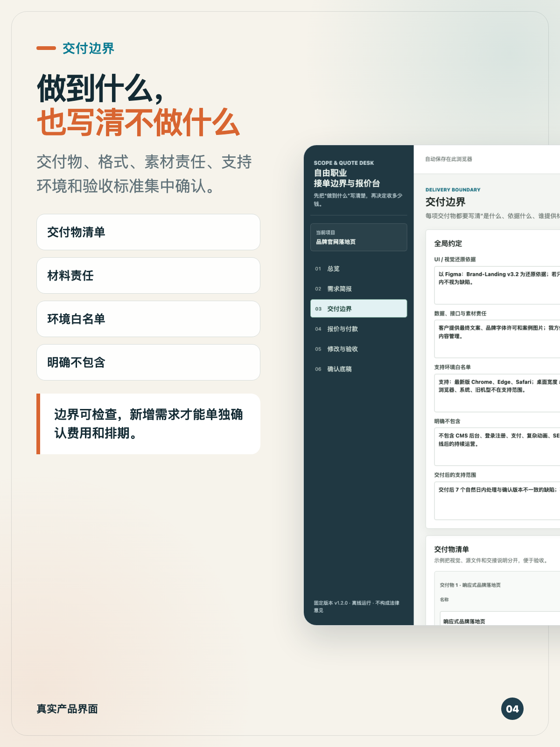560x747 pixels.
Task: Click the 数据、接口与素材责任 text field
Action: [x=497, y=339]
